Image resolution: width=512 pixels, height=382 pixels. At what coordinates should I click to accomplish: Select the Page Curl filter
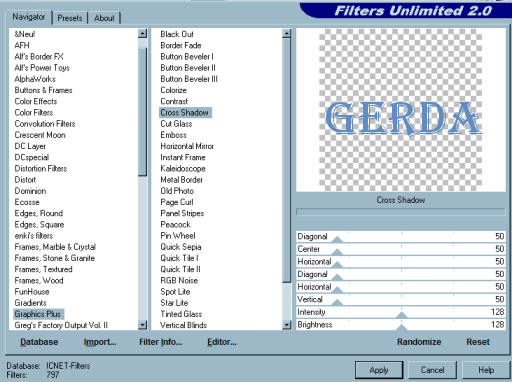pos(177,202)
